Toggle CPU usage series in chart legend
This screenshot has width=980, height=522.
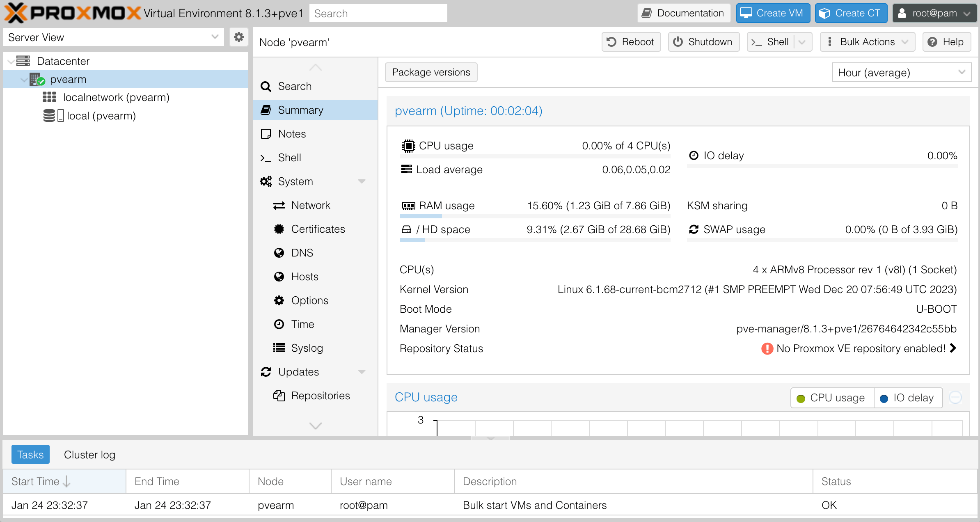(x=832, y=398)
